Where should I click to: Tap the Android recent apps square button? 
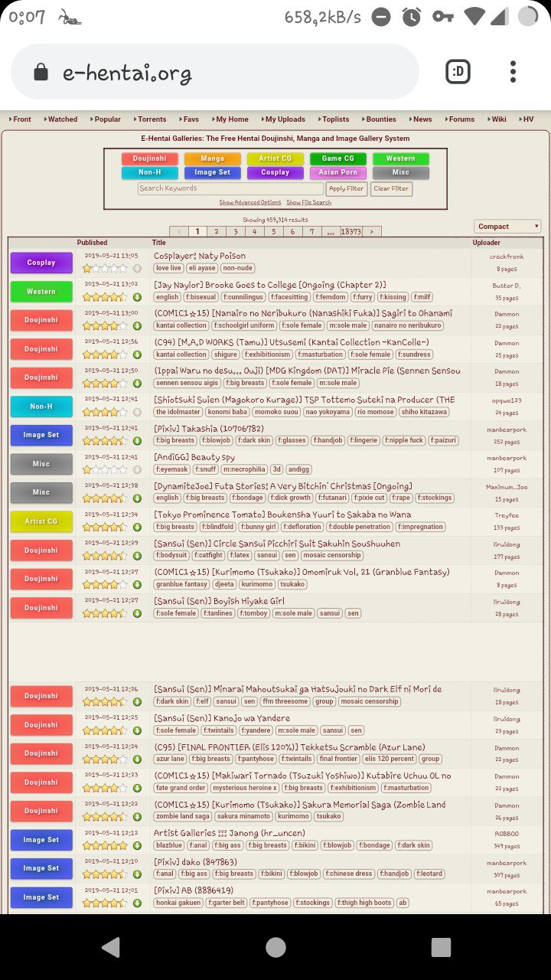pos(440,947)
